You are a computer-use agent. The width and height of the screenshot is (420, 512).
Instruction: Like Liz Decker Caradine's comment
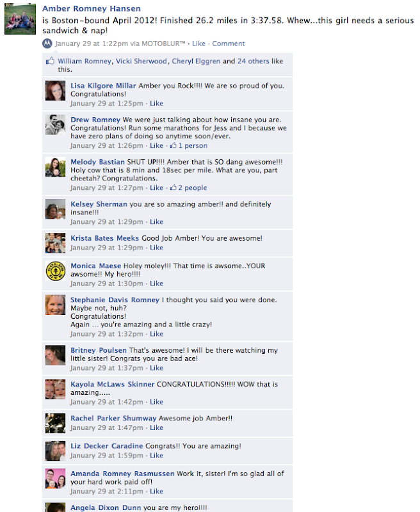pyautogui.click(x=156, y=456)
